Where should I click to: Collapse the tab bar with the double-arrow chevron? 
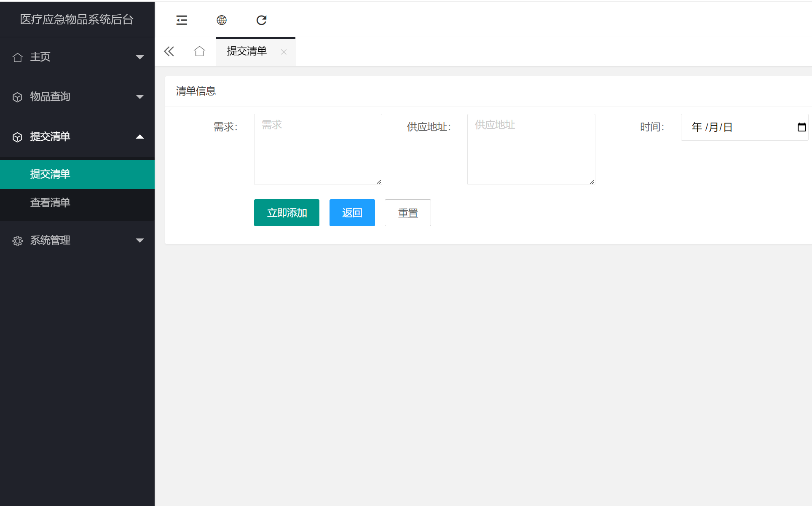[169, 51]
